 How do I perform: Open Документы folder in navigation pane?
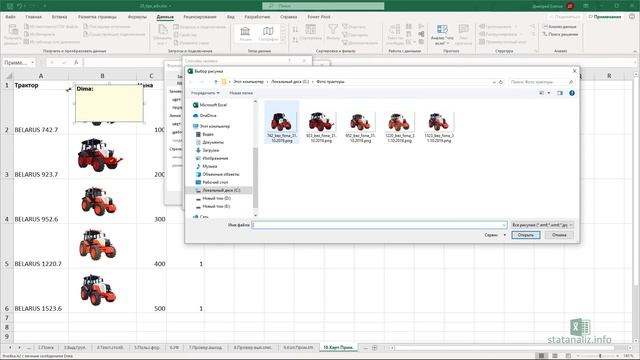209,142
